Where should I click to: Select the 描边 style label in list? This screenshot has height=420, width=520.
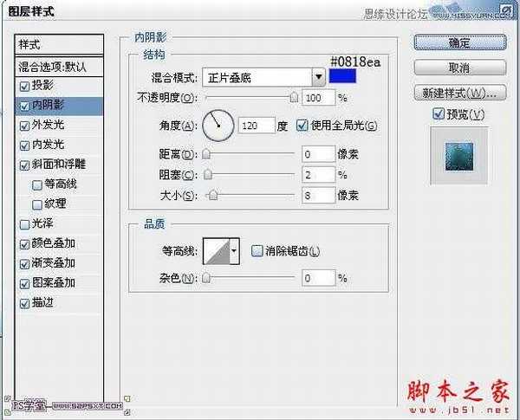42,302
